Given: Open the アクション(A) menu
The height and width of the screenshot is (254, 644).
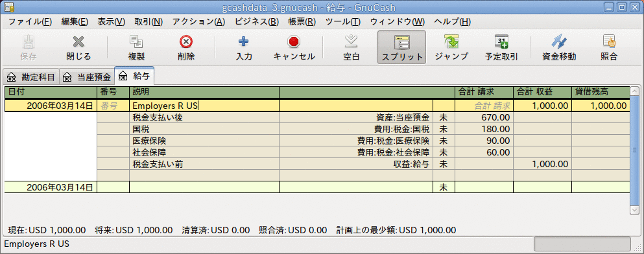Looking at the screenshot, I should point(199,21).
